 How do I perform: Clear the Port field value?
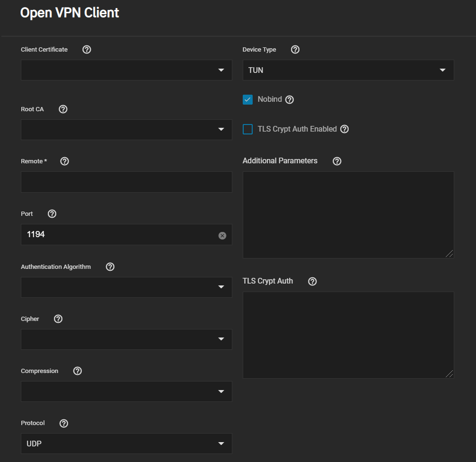coord(222,236)
